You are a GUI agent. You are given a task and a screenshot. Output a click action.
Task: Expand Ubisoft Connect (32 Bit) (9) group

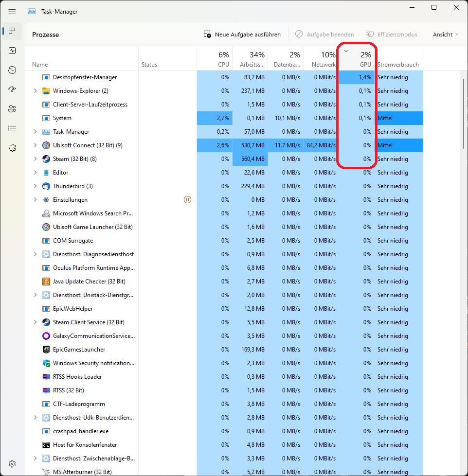tap(35, 145)
